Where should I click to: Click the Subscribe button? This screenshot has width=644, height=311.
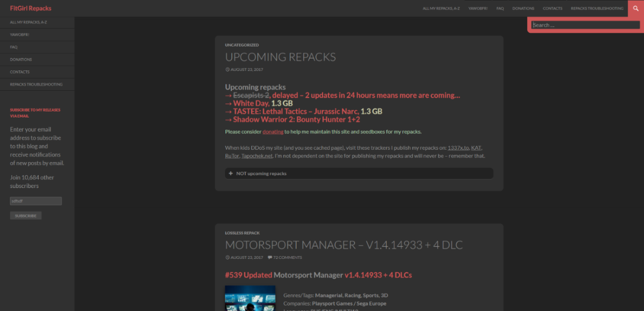click(x=26, y=216)
